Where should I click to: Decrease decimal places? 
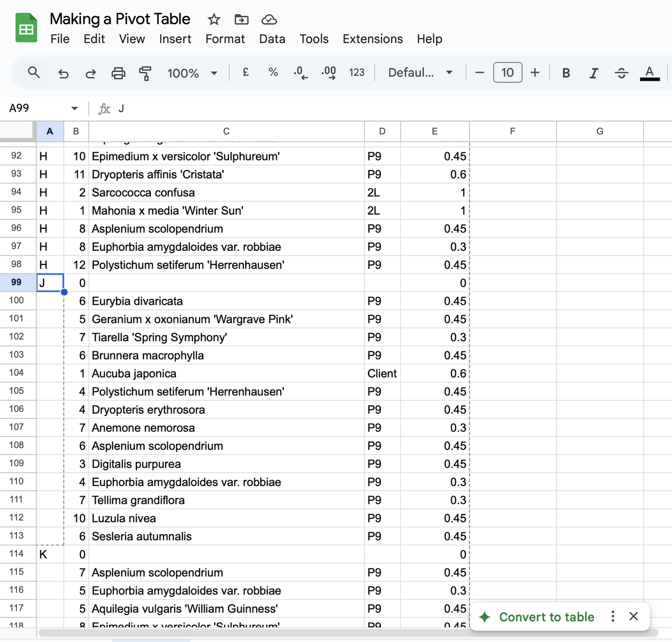click(300, 72)
